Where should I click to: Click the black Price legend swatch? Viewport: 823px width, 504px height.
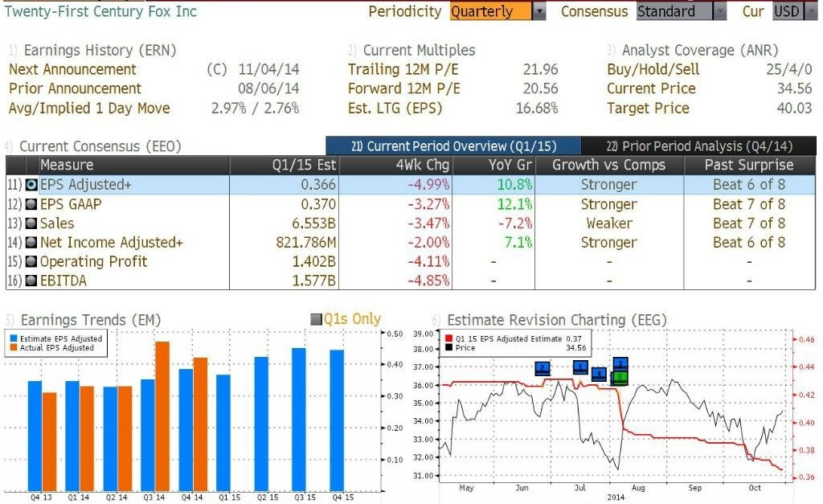[448, 347]
